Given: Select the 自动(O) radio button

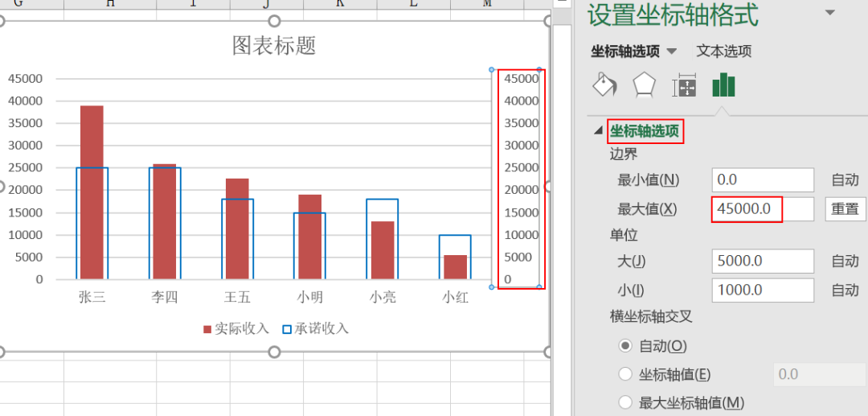Looking at the screenshot, I should pyautogui.click(x=625, y=346).
